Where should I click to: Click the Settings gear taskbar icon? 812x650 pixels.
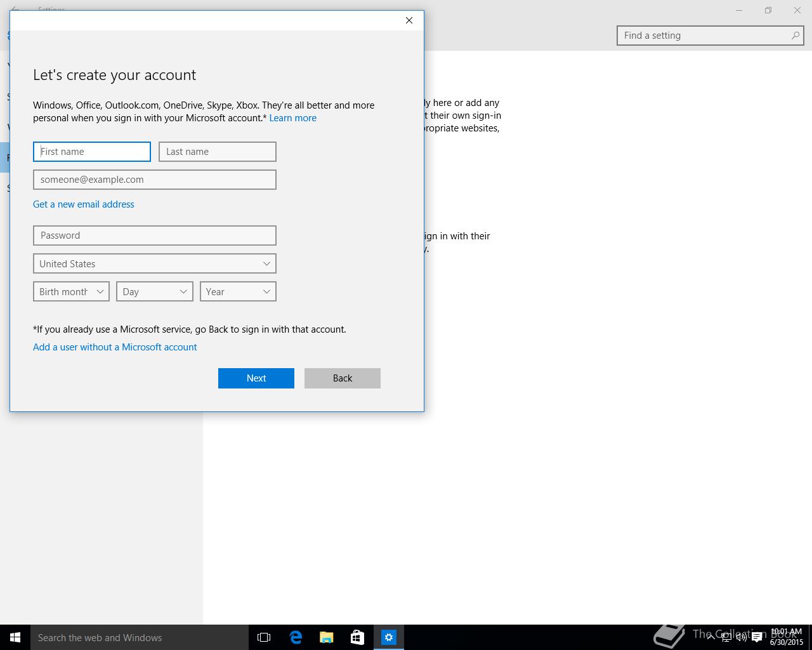click(x=389, y=637)
